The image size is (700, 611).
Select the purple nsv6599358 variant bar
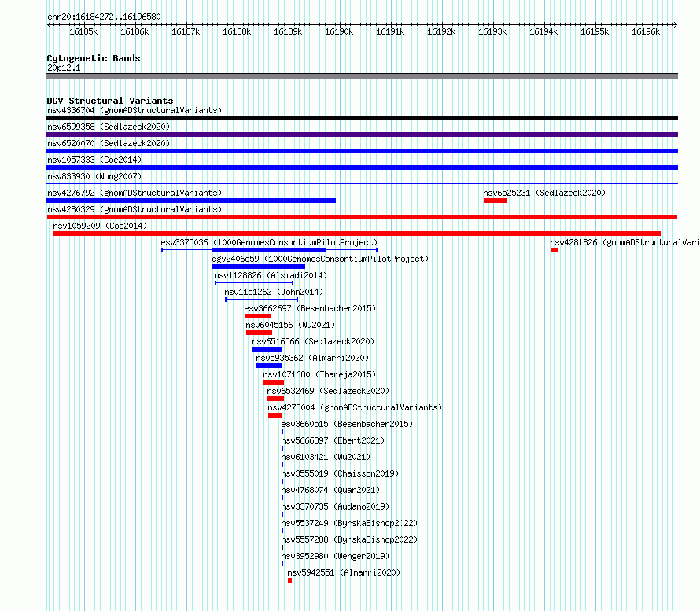click(362, 134)
